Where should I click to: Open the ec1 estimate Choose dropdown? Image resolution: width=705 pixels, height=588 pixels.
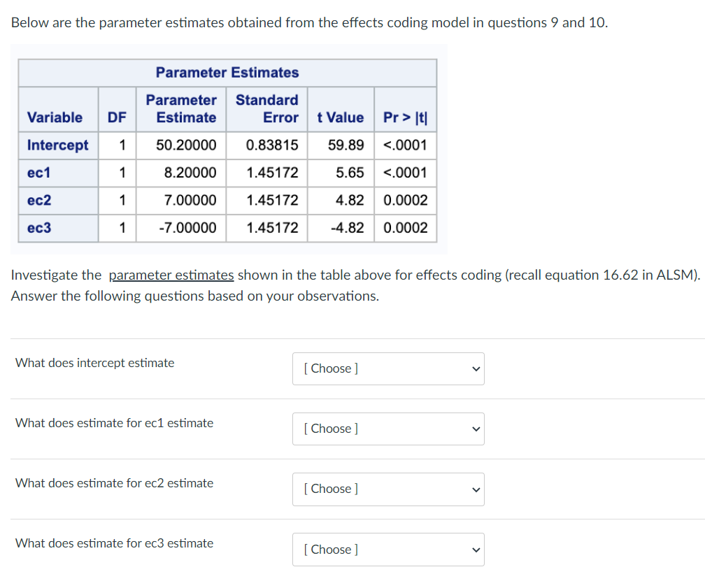click(x=387, y=429)
